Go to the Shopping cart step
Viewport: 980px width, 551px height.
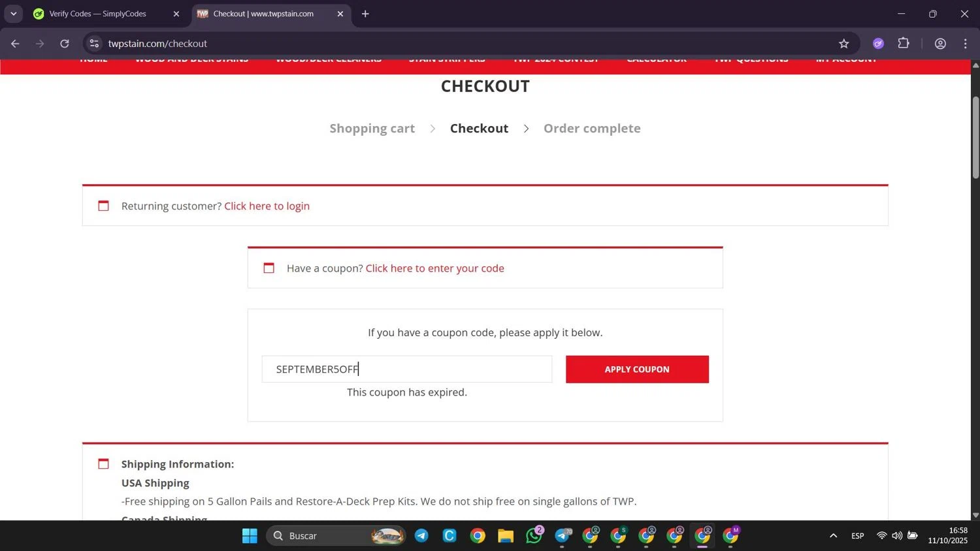point(372,129)
